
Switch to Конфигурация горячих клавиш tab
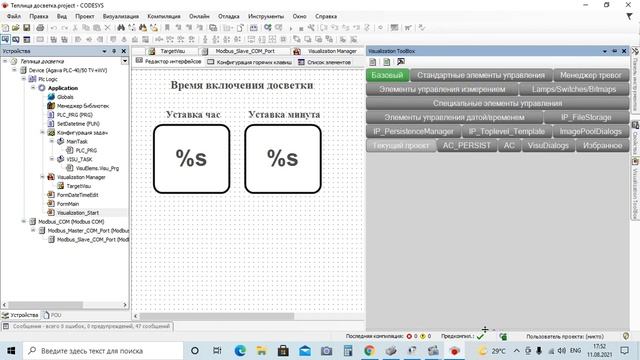click(249, 62)
